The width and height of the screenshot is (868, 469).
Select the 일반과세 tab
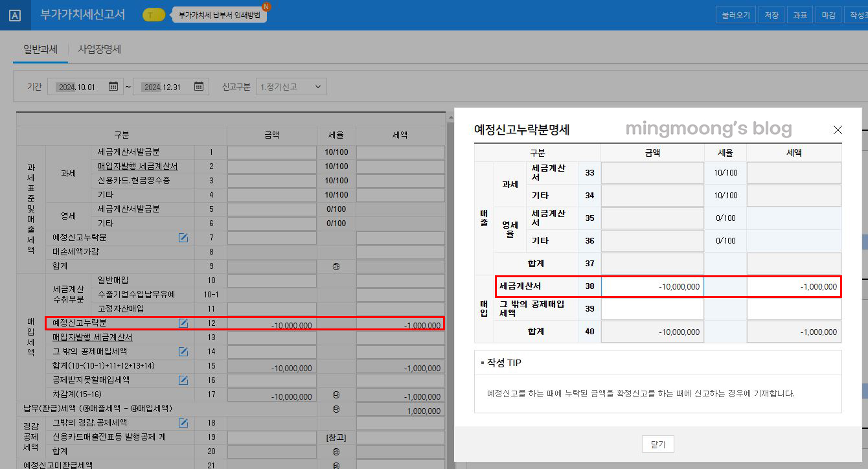[x=40, y=49]
